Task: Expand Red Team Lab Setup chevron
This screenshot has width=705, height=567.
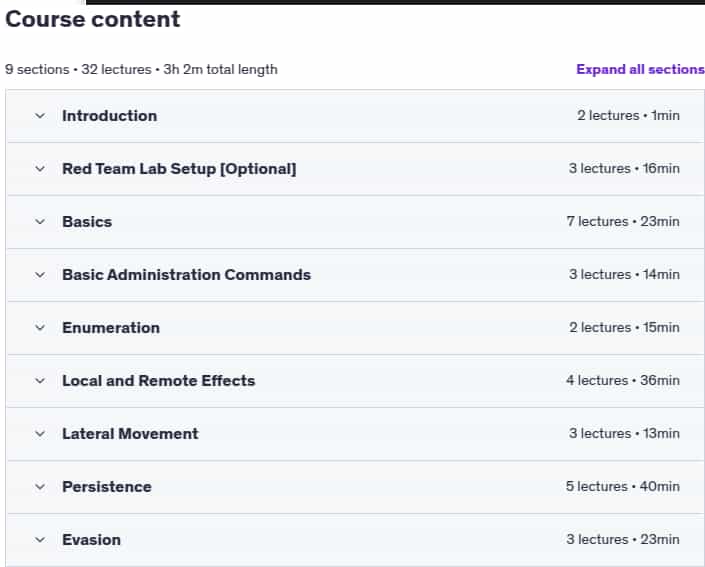Action: (40, 169)
